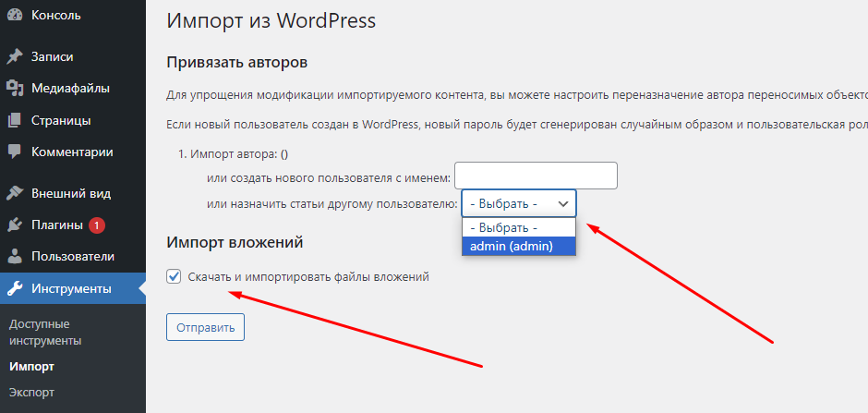868x413 pixels.
Task: Click the Пользователи person icon
Action: (15, 257)
